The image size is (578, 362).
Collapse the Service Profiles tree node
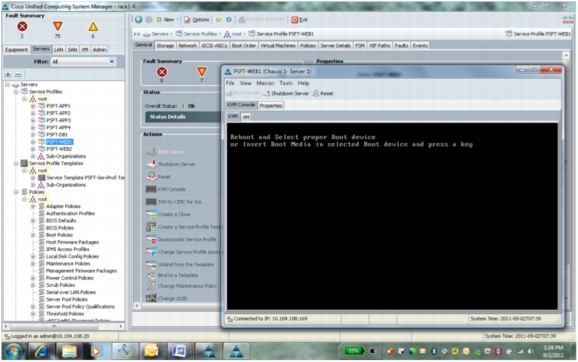pyautogui.click(x=15, y=91)
